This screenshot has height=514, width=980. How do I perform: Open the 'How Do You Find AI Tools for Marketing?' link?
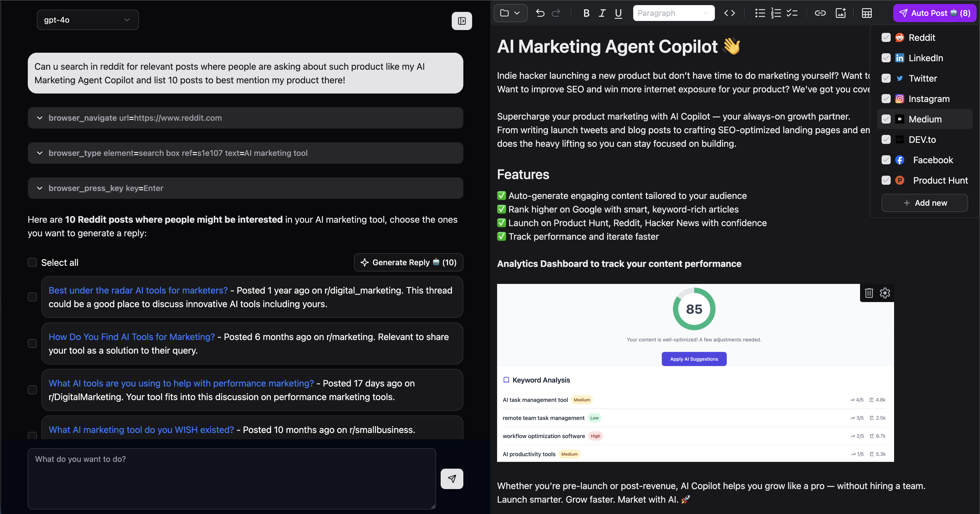point(132,337)
